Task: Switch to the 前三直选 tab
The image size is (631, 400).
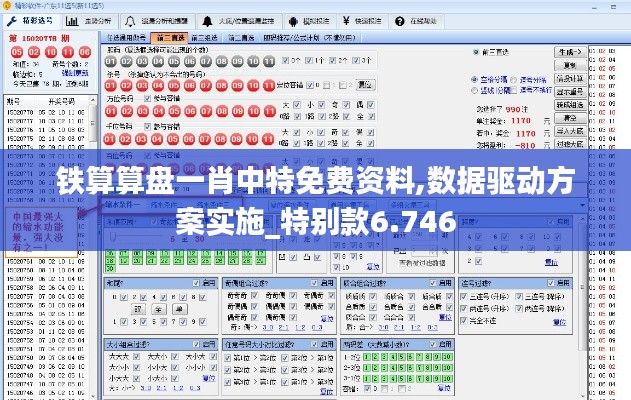Action: click(171, 38)
